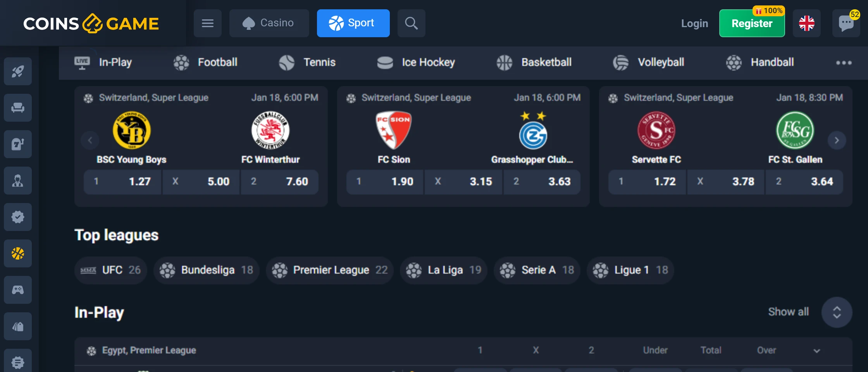Open the hamburger menu button
The width and height of the screenshot is (868, 372).
pyautogui.click(x=208, y=23)
